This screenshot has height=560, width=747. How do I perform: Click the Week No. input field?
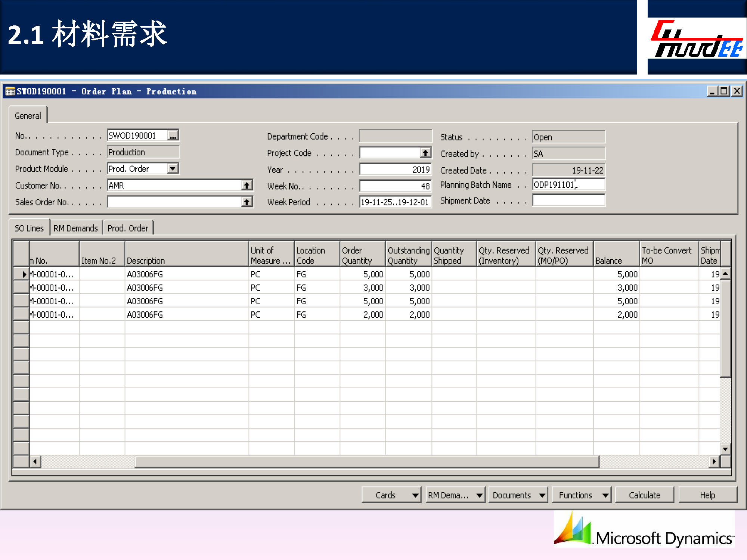[395, 186]
